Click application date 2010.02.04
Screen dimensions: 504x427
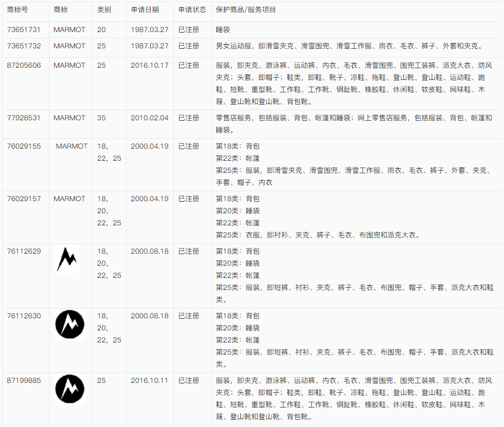(150, 118)
